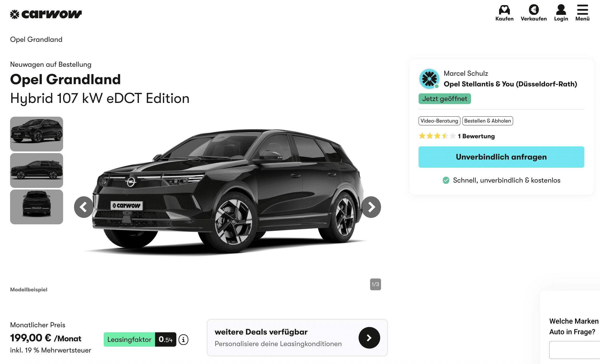
Task: Click the dealer avatar icon
Action: [x=429, y=79]
